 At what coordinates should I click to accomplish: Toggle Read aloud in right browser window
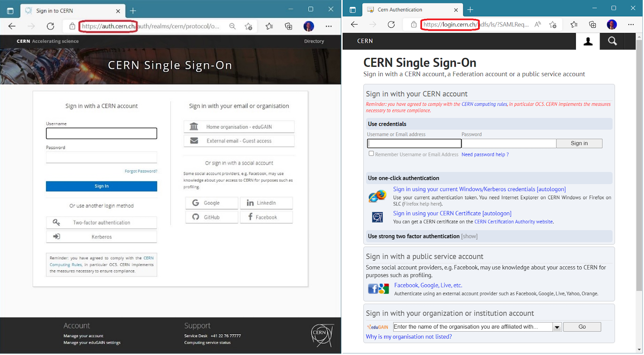tap(538, 25)
